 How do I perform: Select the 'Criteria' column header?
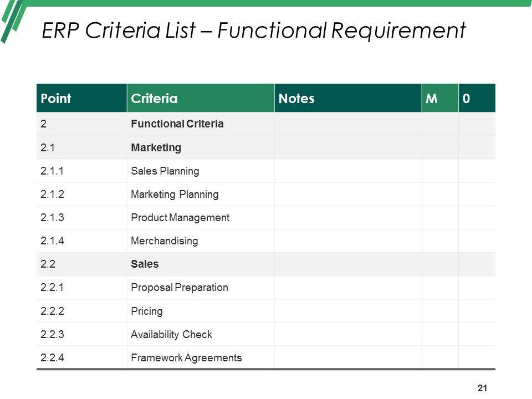pos(154,99)
